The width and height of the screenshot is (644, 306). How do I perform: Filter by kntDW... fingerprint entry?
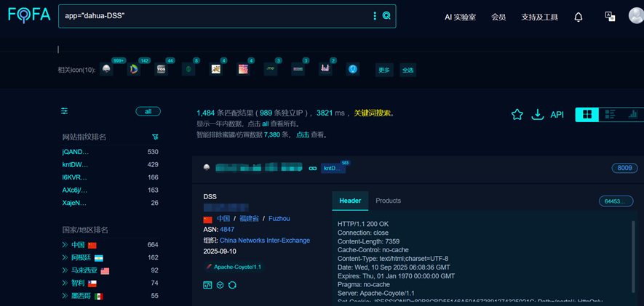(75, 164)
